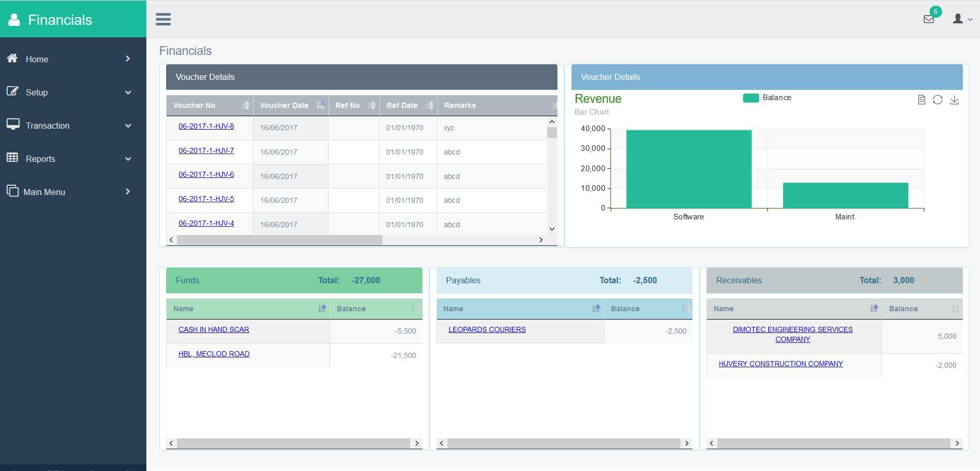
Task: Open voucher 06-2017-1-HJV-8 link
Action: point(206,126)
